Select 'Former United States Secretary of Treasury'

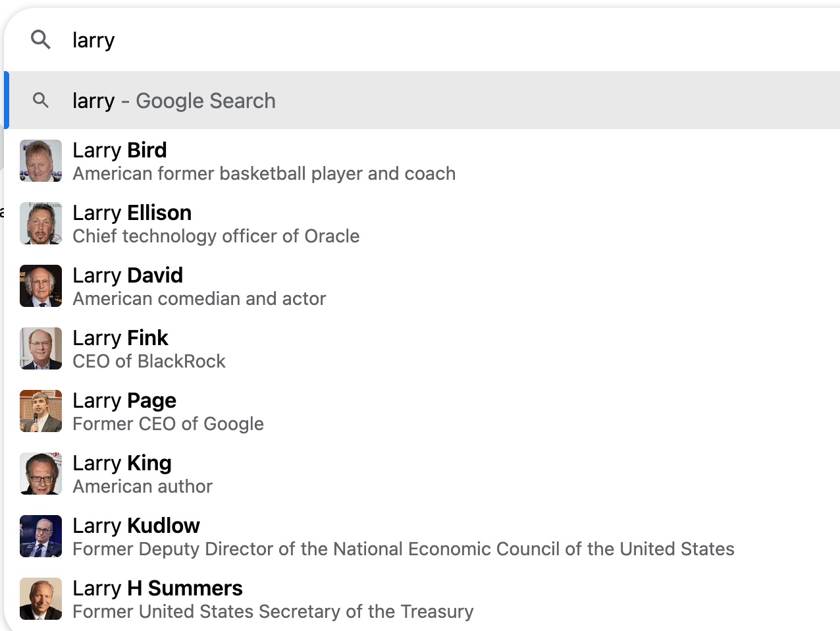tap(273, 612)
